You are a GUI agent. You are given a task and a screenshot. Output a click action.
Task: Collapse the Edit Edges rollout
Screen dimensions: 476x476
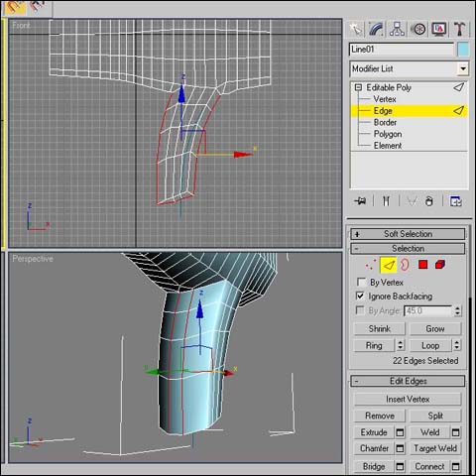point(408,381)
